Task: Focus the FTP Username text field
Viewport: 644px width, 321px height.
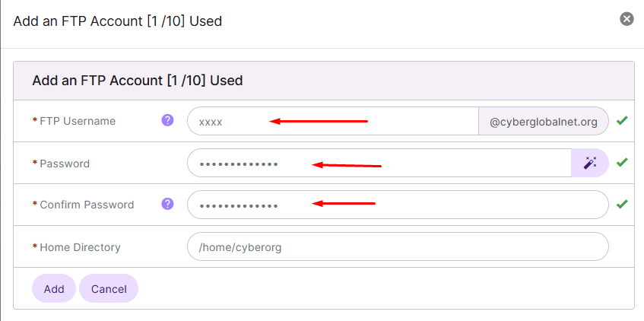Action: tap(333, 121)
